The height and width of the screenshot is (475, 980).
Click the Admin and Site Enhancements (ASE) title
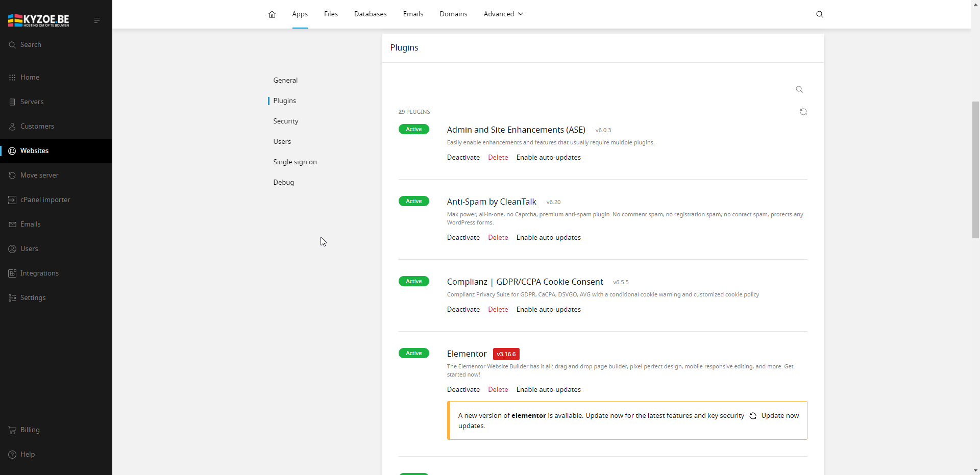coord(516,130)
